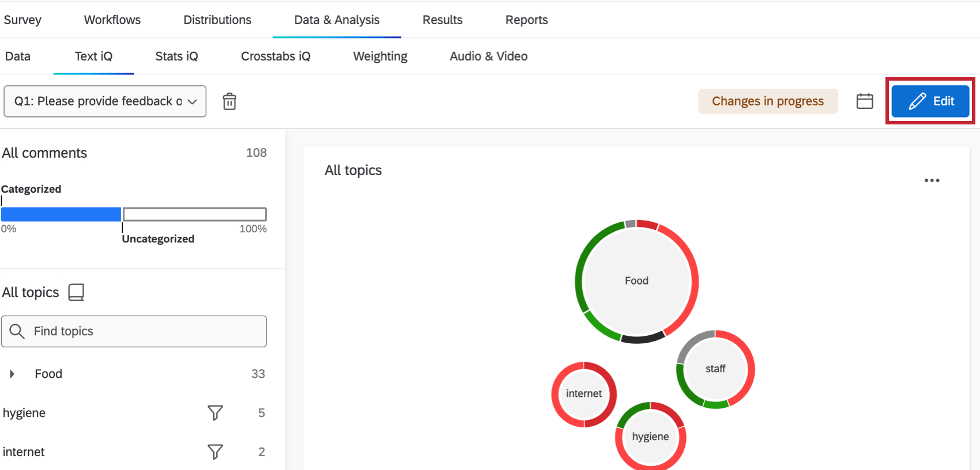This screenshot has width=980, height=470.
Task: Focus the Find topics search field
Action: (134, 331)
